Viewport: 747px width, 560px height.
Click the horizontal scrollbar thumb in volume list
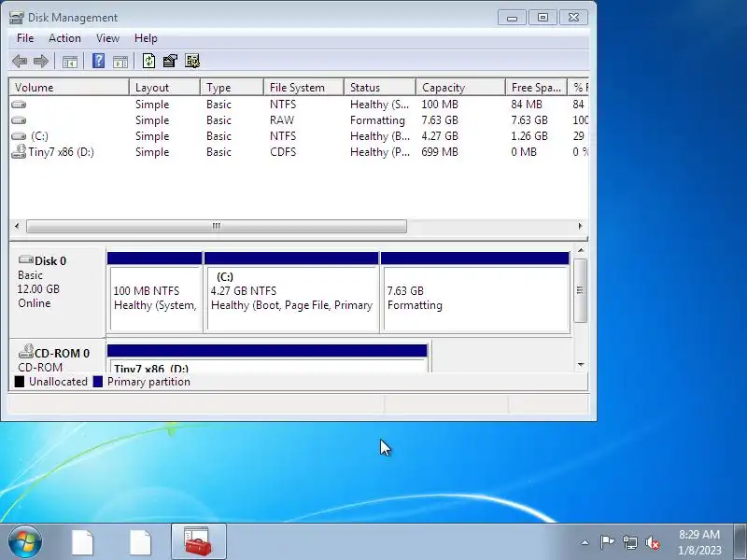coord(217,226)
